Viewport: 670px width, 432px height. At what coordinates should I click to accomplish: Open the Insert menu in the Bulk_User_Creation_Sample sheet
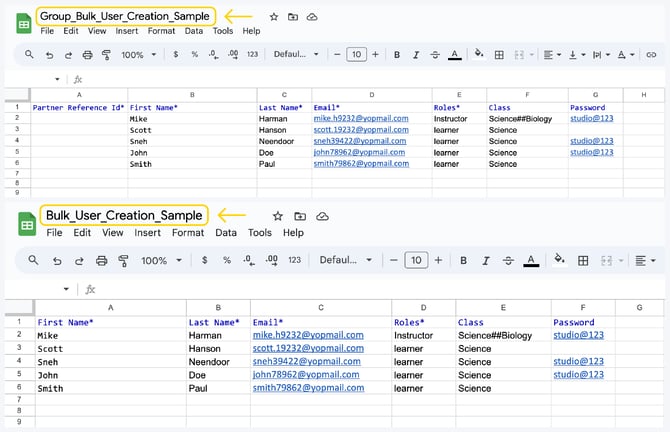tap(147, 233)
